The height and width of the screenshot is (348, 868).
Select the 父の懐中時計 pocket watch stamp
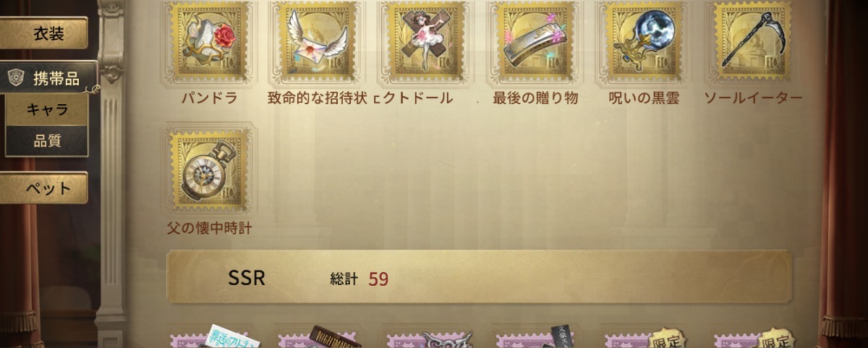[209, 171]
